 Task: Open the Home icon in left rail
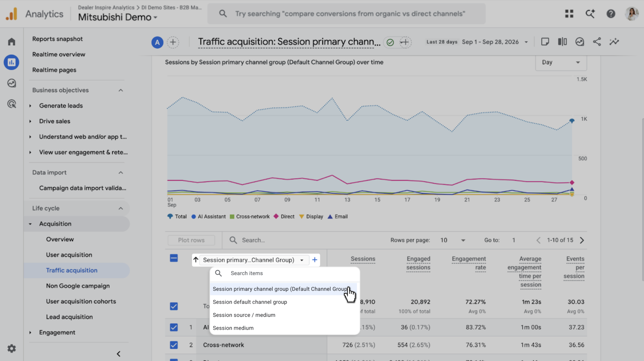pyautogui.click(x=12, y=41)
